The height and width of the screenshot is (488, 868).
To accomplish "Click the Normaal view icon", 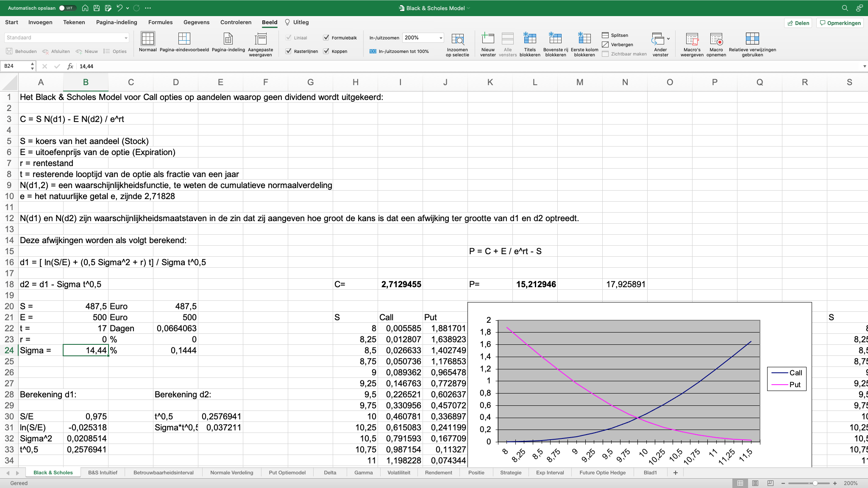I will [147, 39].
